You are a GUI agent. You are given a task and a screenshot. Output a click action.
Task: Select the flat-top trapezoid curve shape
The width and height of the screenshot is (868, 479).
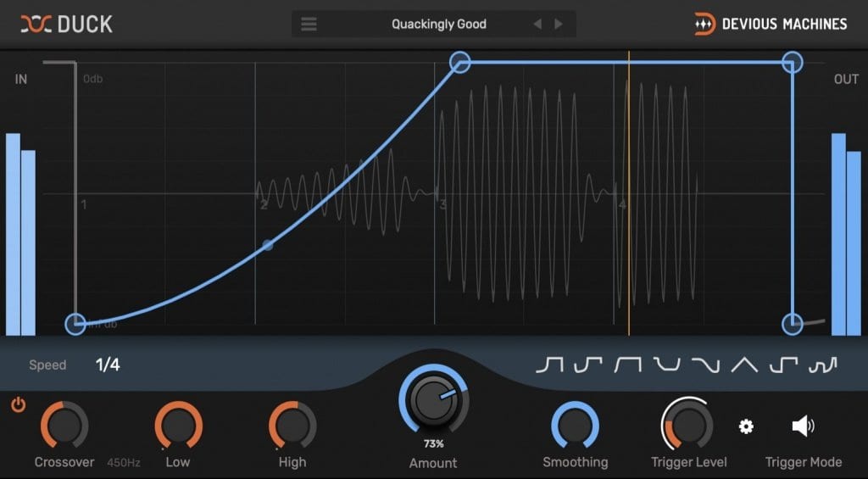pos(627,365)
